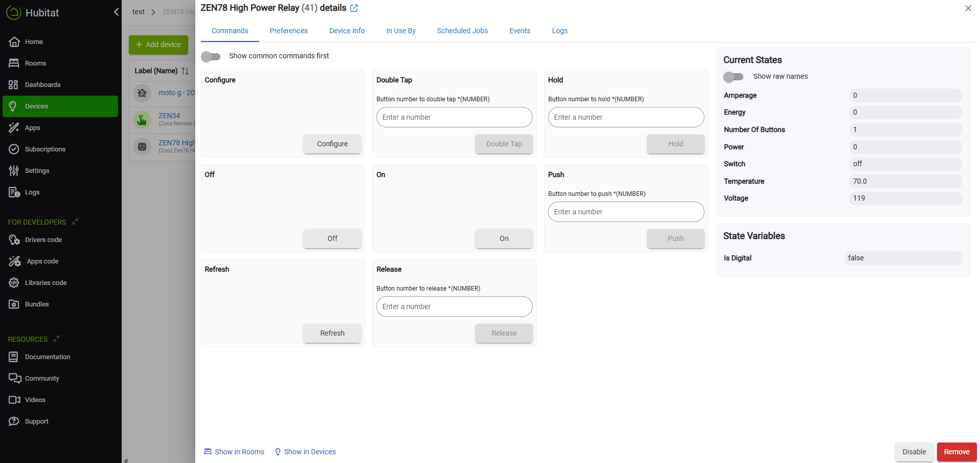This screenshot has height=463, width=980.
Task: Click the Drivers code gear icon
Action: point(14,240)
